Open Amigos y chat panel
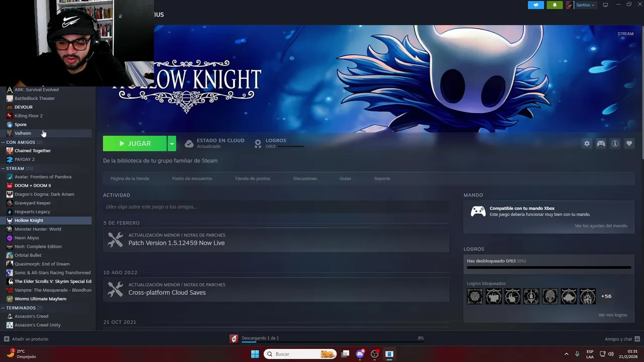Viewport: 644px width, 362px height. 622,339
